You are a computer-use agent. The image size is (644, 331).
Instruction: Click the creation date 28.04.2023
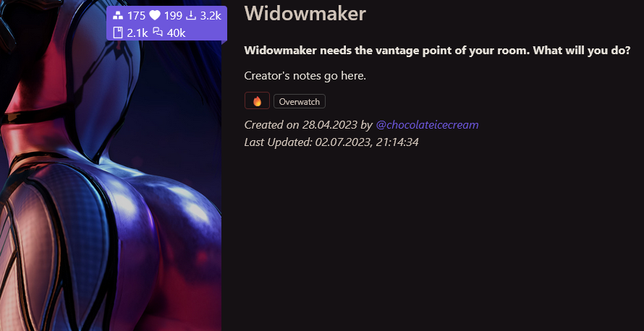pyautogui.click(x=330, y=125)
